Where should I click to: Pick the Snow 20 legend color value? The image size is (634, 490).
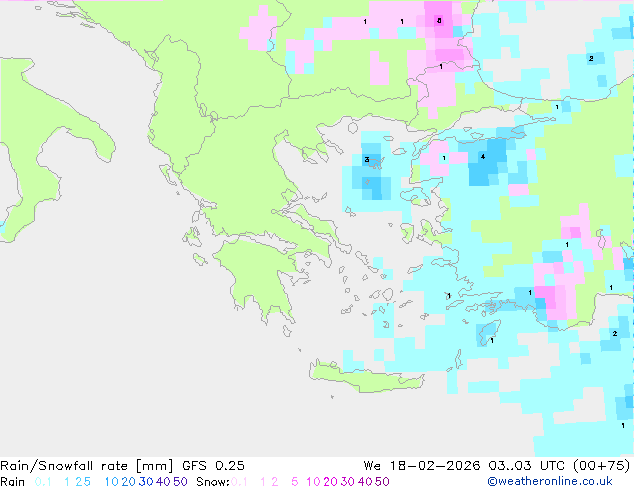coord(330,482)
